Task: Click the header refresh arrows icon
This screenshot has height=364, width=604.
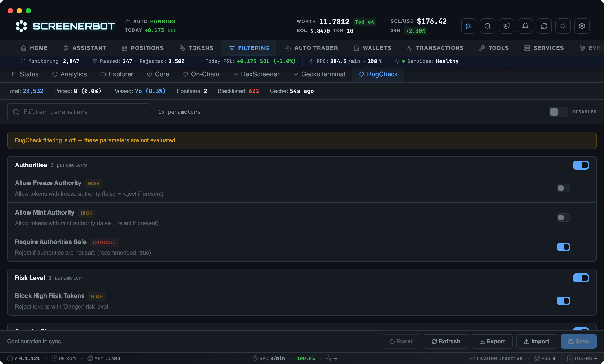Action: point(544,26)
